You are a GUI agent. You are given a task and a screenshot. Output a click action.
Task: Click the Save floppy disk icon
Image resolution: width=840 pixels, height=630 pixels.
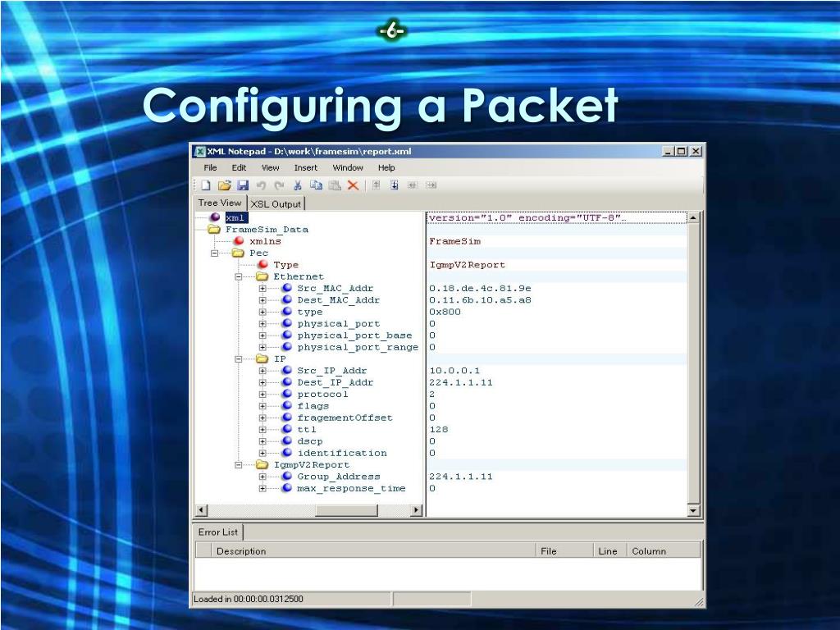pyautogui.click(x=243, y=185)
